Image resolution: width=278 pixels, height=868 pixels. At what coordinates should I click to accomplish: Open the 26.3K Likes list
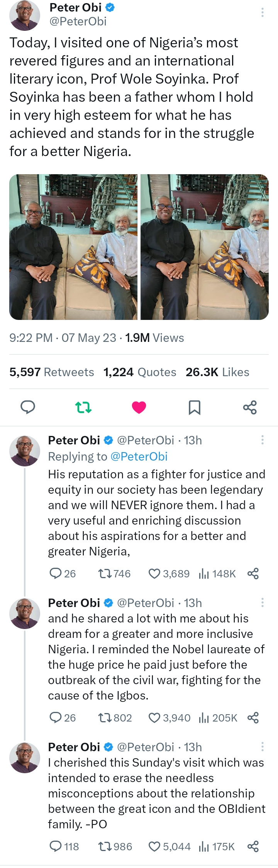coord(217,372)
